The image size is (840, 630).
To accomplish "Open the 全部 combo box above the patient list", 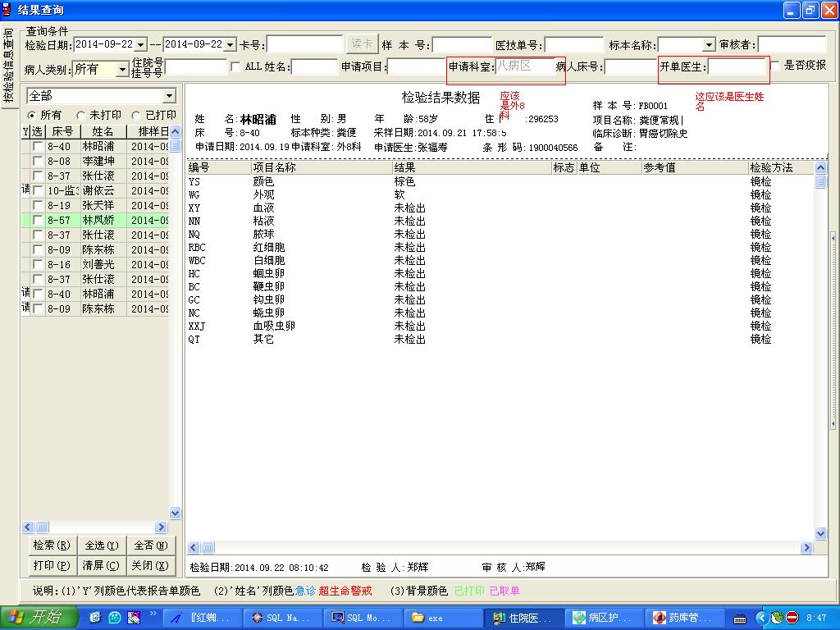I will (169, 96).
